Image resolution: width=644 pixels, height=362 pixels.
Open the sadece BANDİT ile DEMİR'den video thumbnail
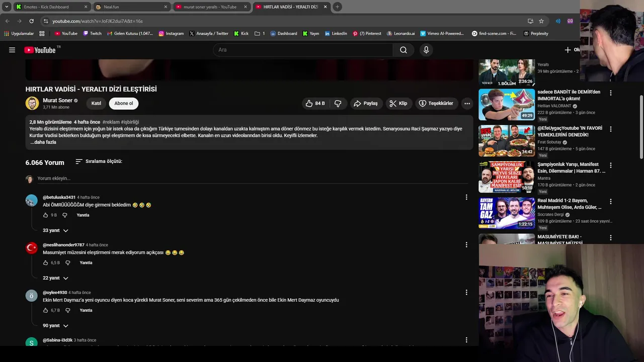coord(507,105)
